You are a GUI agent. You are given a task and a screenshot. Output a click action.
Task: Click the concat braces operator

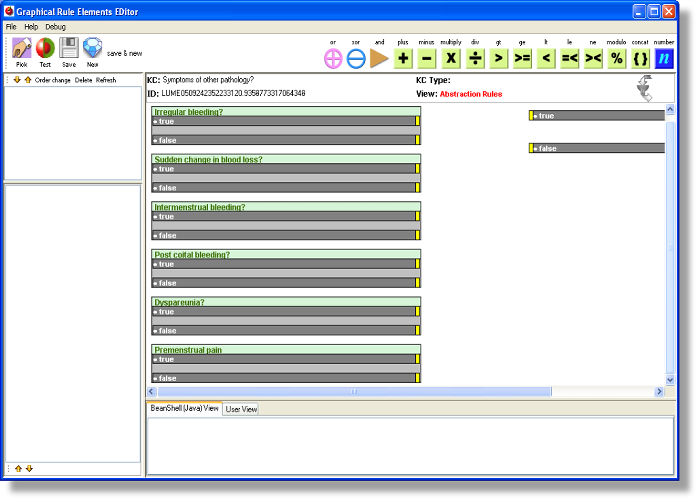[640, 58]
